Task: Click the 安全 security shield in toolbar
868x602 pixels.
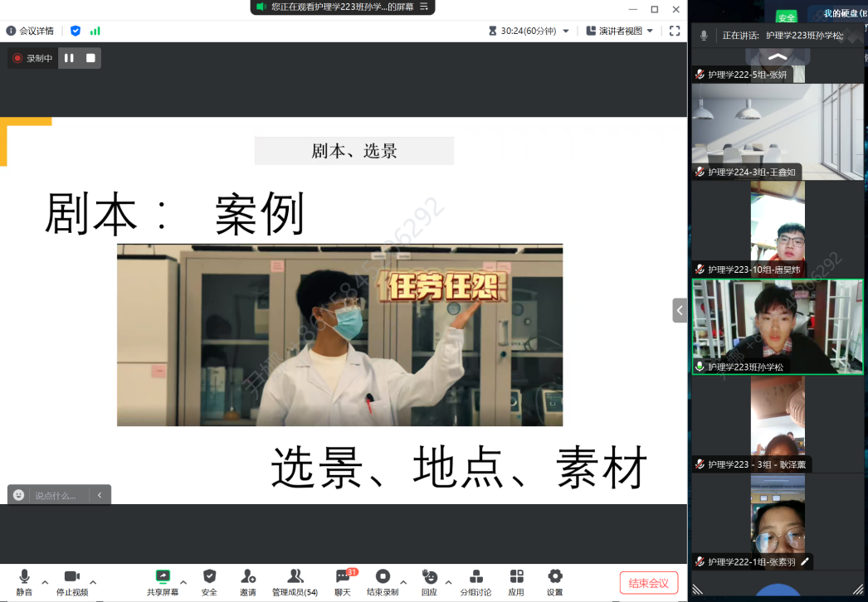Action: point(209,577)
